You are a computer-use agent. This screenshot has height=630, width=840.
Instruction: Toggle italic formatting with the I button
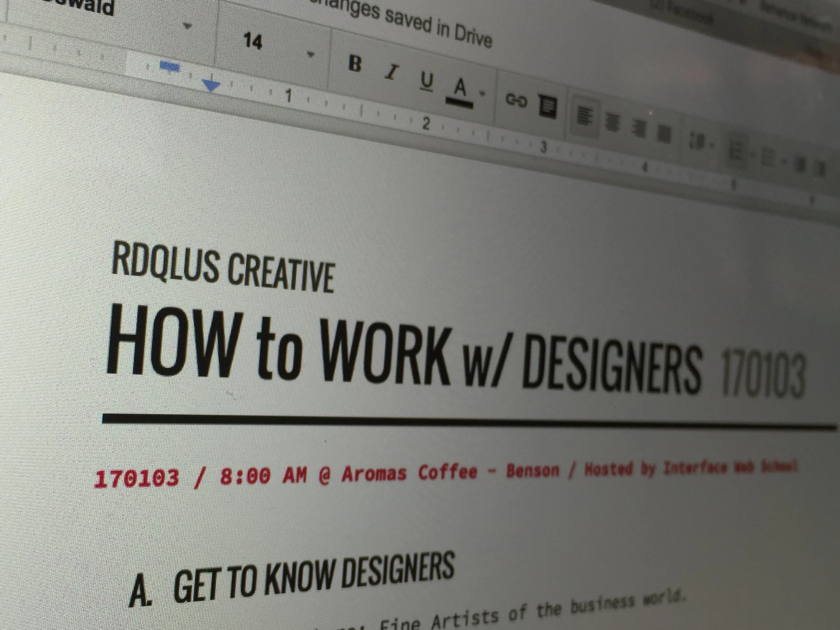point(392,72)
